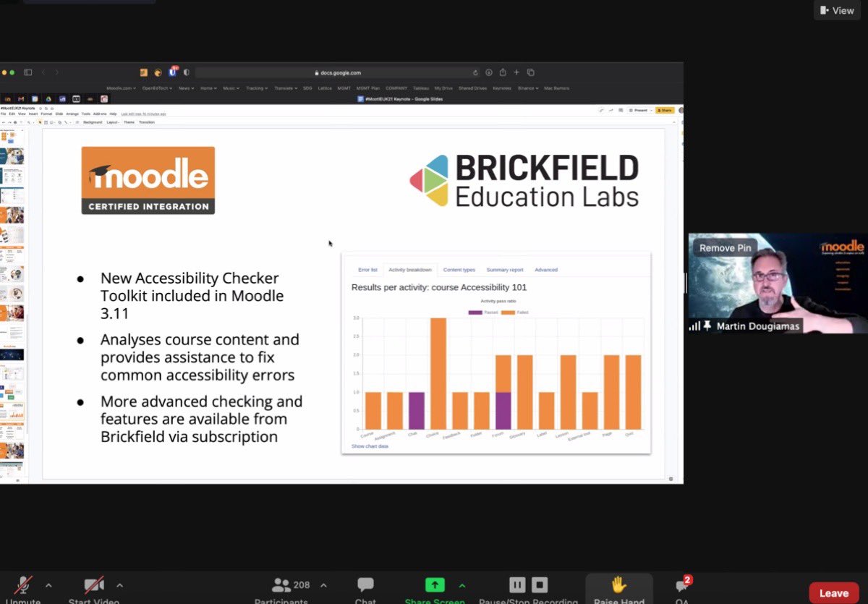Viewport: 868px width, 604px height.
Task: Open Moodle.com bookmarks folder
Action: 121,88
